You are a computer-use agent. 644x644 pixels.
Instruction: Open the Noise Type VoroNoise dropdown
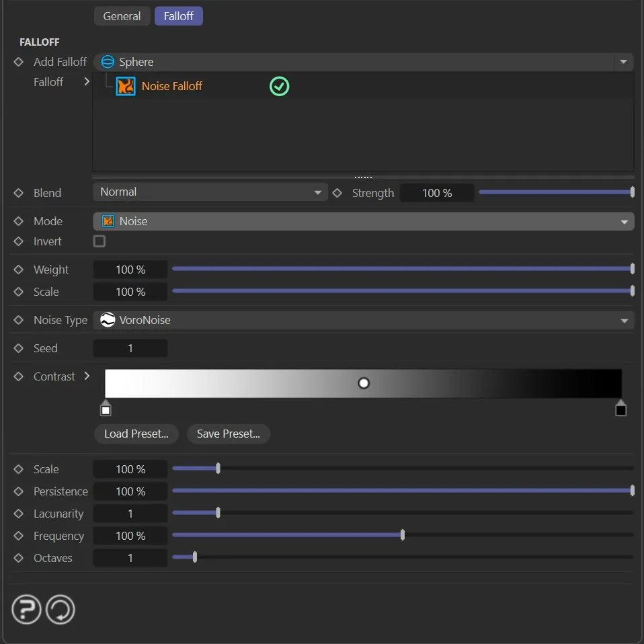coord(363,321)
